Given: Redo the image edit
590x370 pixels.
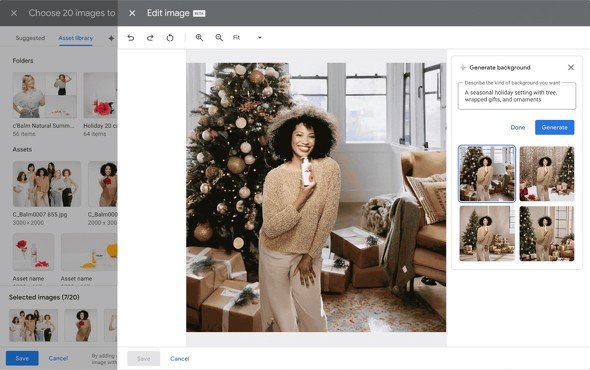Looking at the screenshot, I should click(150, 38).
